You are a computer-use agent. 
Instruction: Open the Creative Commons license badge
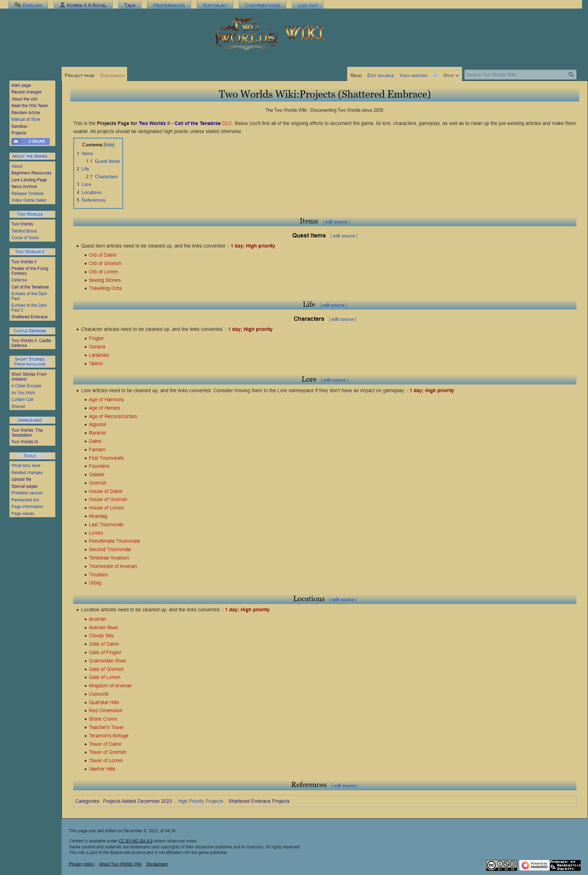[501, 865]
